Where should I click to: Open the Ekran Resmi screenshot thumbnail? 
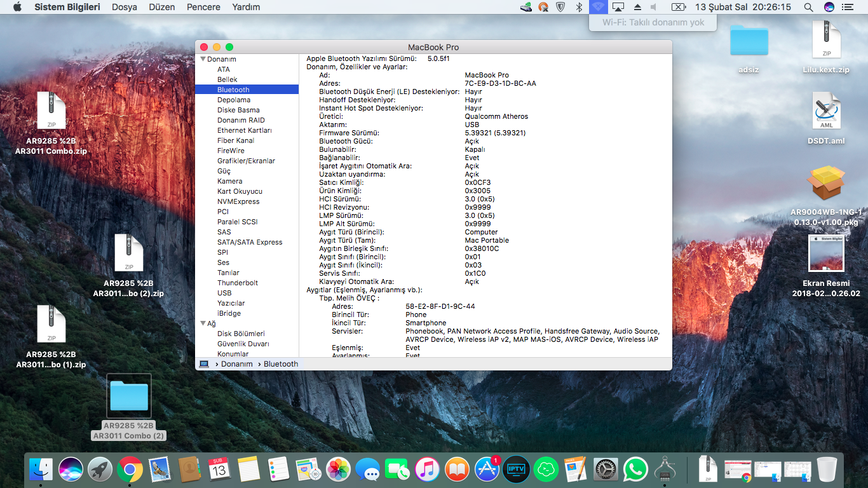(826, 253)
